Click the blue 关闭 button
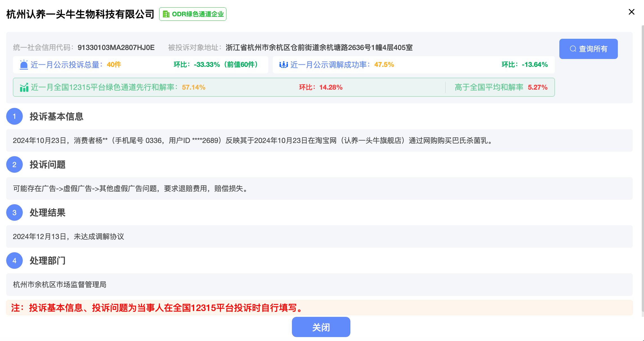This screenshot has width=644, height=341. pos(321,327)
